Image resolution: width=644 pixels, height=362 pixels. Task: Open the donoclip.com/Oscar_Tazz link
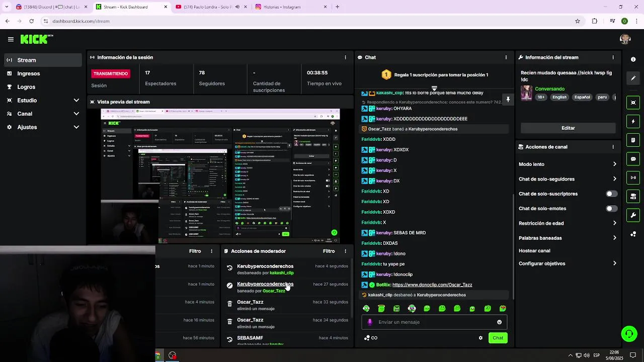coord(432,285)
